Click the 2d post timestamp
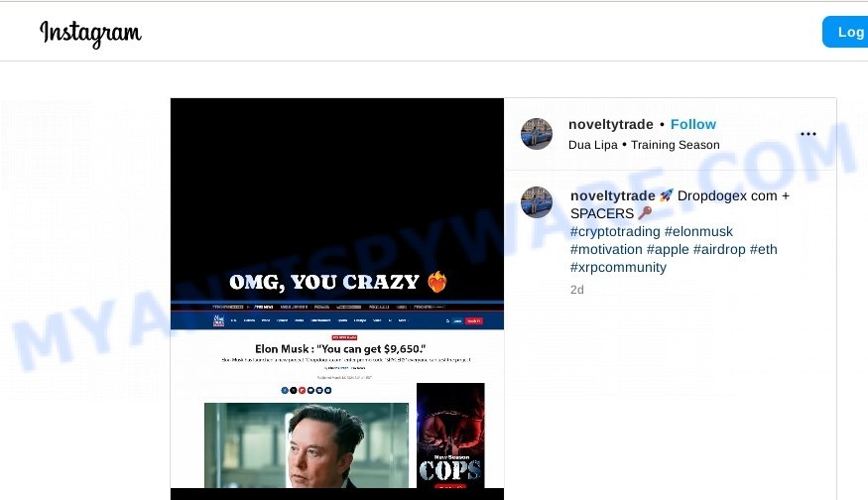Screen dimensions: 868x500 (x=576, y=290)
